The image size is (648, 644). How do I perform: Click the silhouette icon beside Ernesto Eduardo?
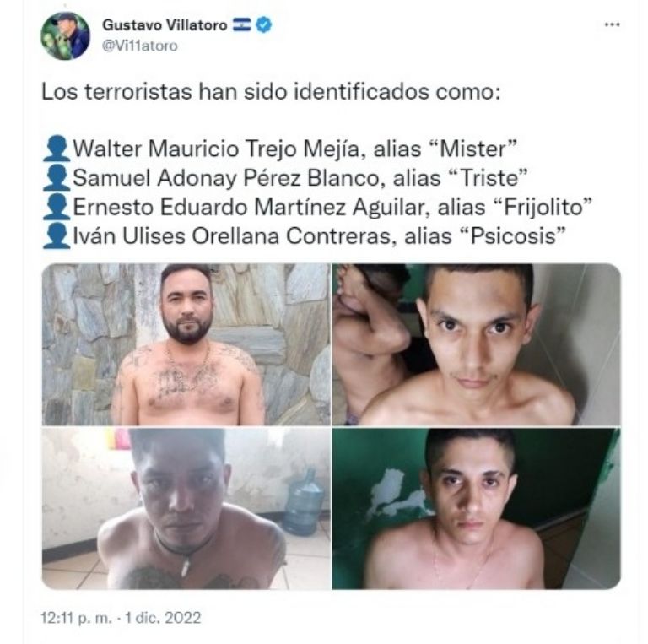coord(57,207)
